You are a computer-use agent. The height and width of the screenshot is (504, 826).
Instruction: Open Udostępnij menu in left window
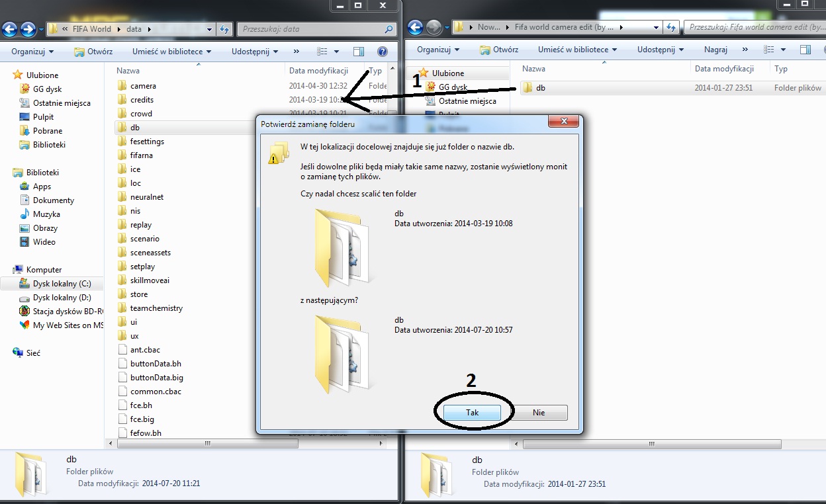point(255,51)
